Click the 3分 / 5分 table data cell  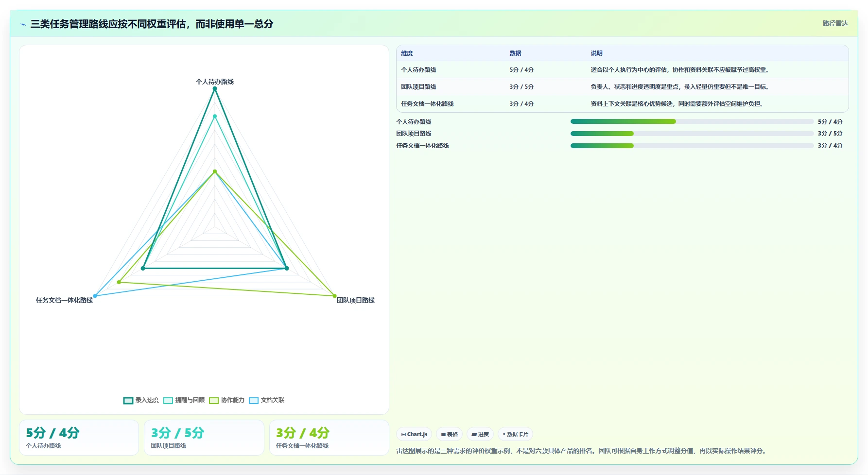point(521,87)
